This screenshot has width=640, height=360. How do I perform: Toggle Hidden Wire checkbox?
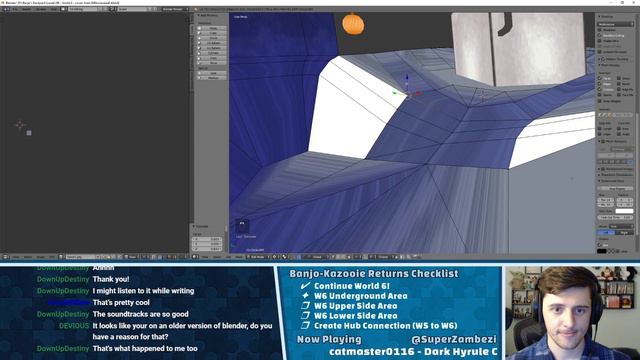600,41
